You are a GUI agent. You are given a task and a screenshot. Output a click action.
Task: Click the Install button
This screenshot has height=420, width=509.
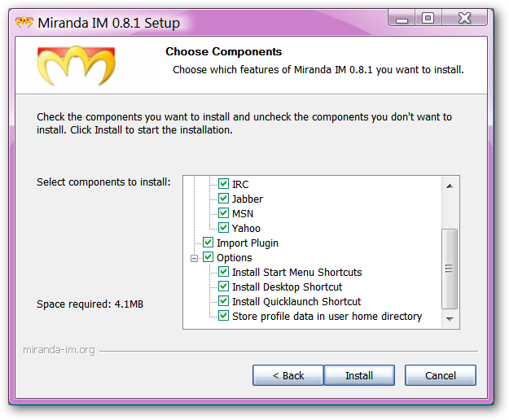(359, 375)
